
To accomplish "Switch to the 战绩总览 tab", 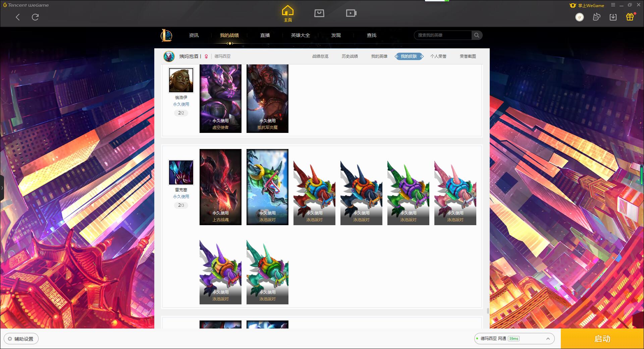I will pos(320,56).
